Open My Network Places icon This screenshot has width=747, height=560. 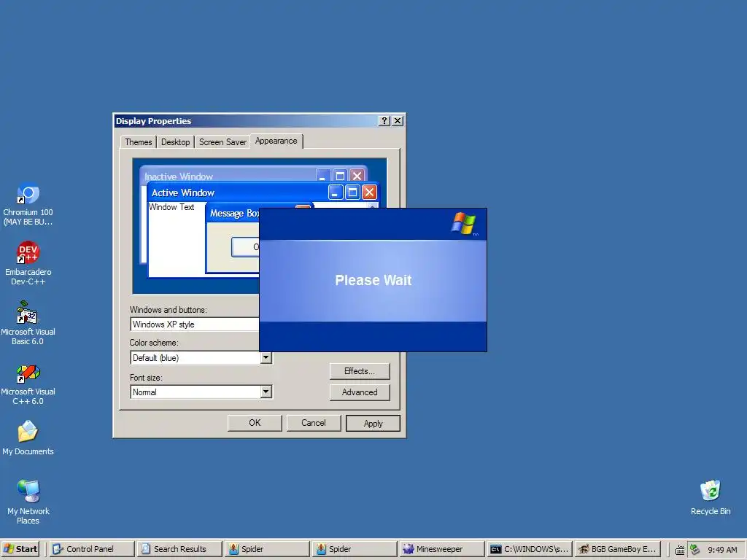28,502
